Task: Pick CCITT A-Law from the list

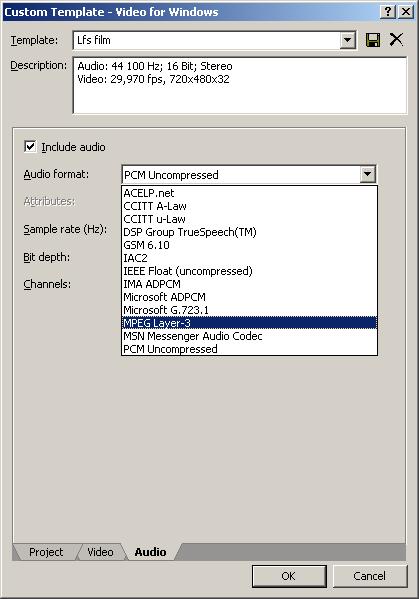Action: [249, 206]
